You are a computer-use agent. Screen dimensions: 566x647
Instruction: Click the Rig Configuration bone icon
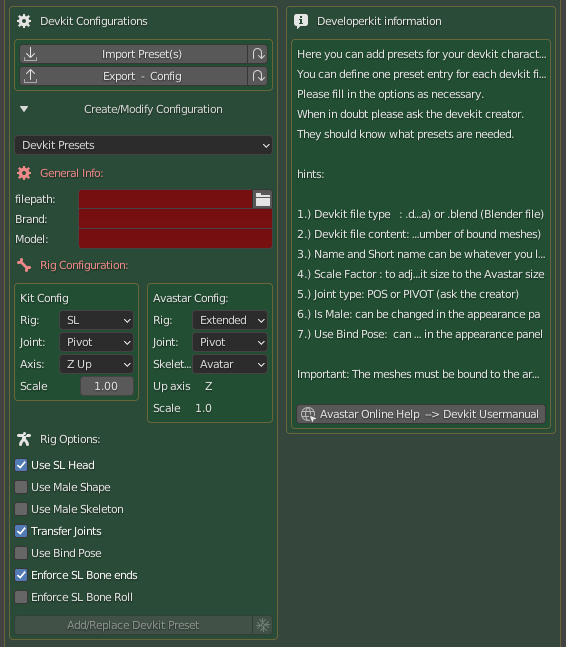click(24, 265)
